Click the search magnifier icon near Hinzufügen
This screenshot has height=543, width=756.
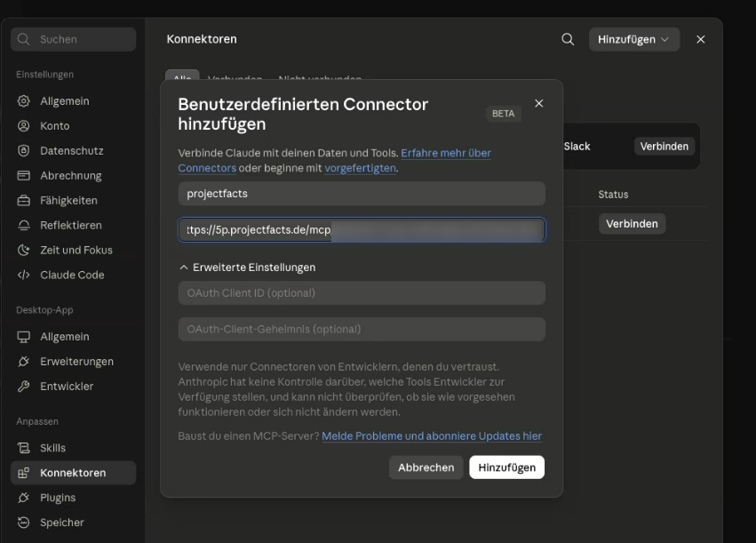568,39
